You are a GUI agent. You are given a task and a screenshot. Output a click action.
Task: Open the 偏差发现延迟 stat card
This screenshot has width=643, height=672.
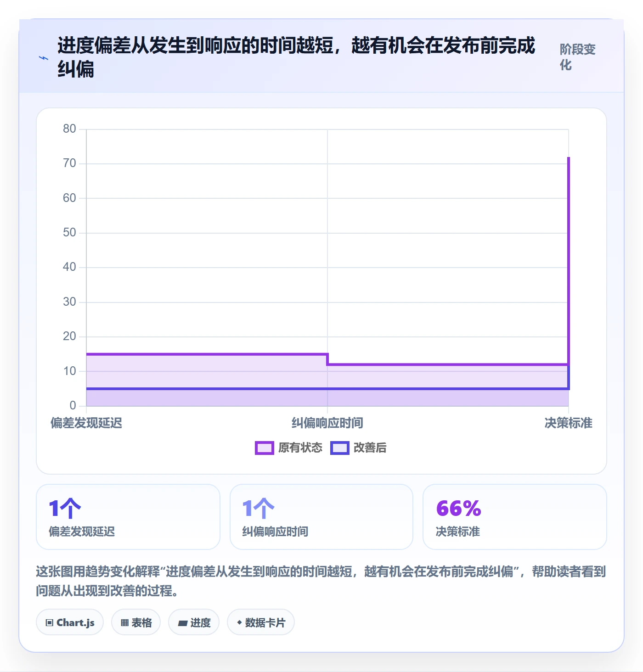click(128, 517)
